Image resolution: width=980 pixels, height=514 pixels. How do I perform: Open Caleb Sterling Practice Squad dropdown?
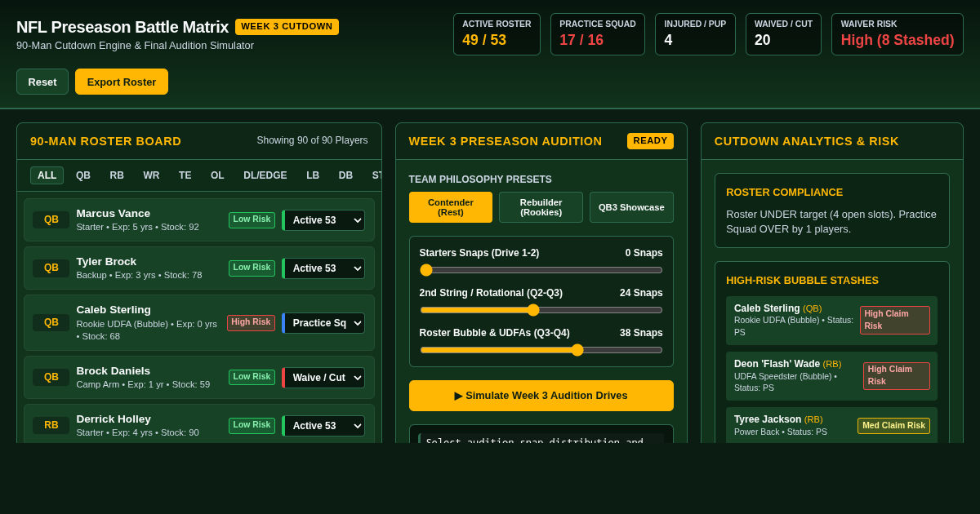(x=323, y=323)
